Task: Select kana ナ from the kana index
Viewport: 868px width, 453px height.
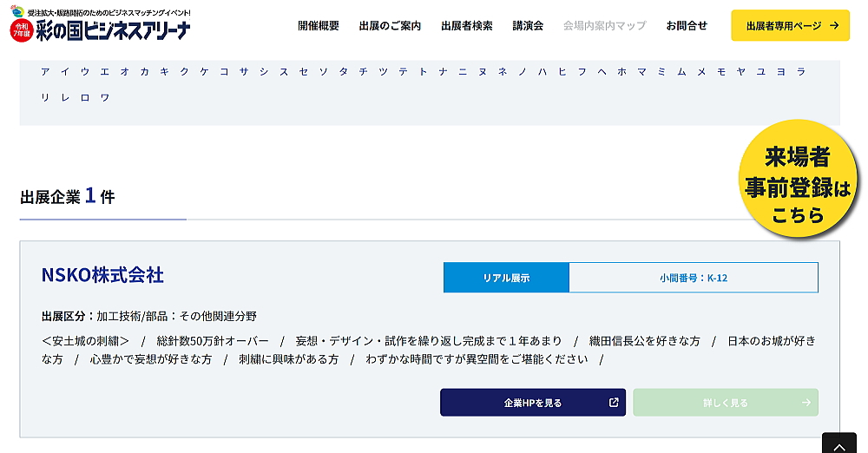Action: click(443, 72)
